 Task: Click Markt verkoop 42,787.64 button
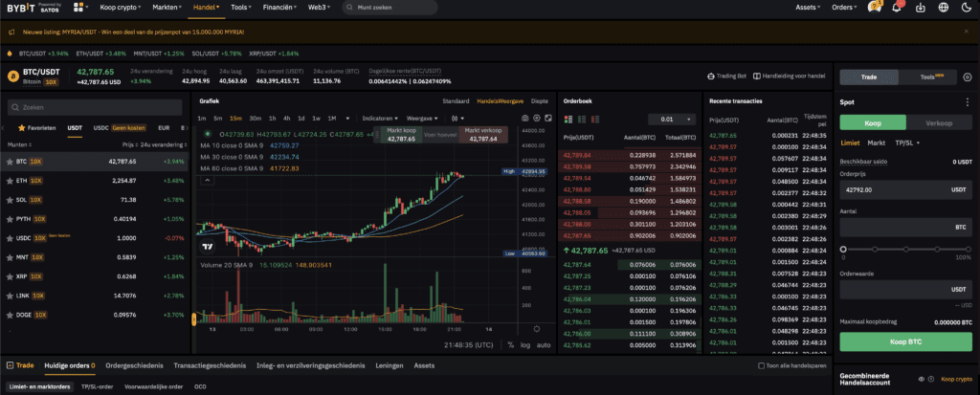(482, 135)
